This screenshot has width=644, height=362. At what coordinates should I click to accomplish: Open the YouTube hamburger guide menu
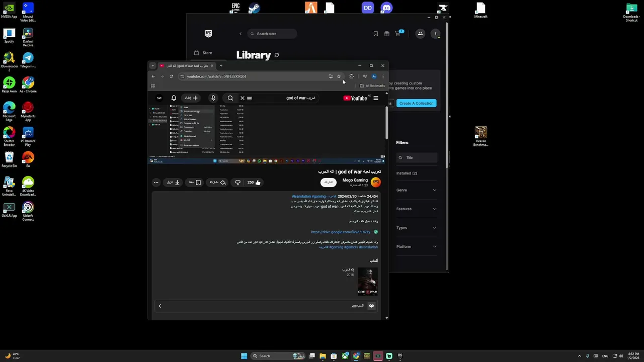pos(376,98)
